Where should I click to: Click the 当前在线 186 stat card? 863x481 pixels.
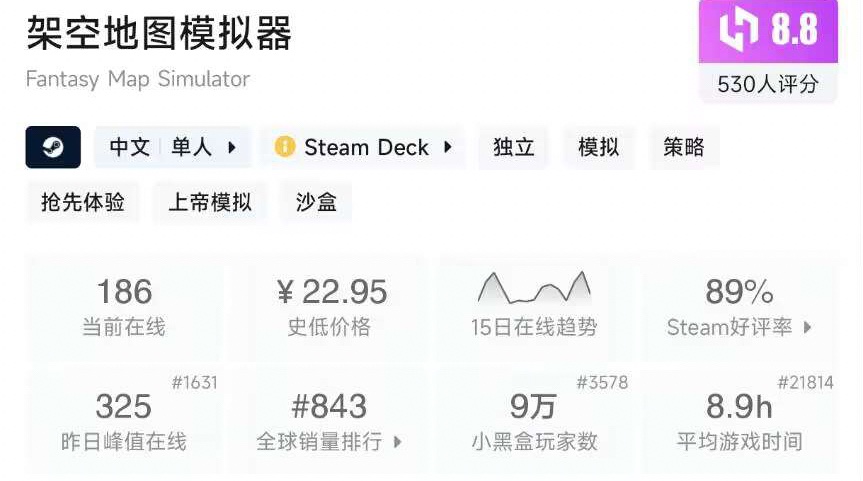pyautogui.click(x=124, y=305)
